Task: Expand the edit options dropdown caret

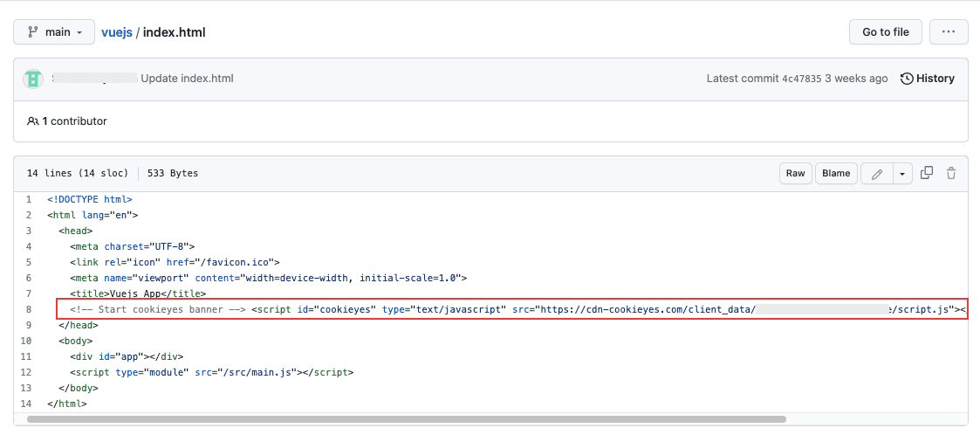Action: click(x=902, y=173)
